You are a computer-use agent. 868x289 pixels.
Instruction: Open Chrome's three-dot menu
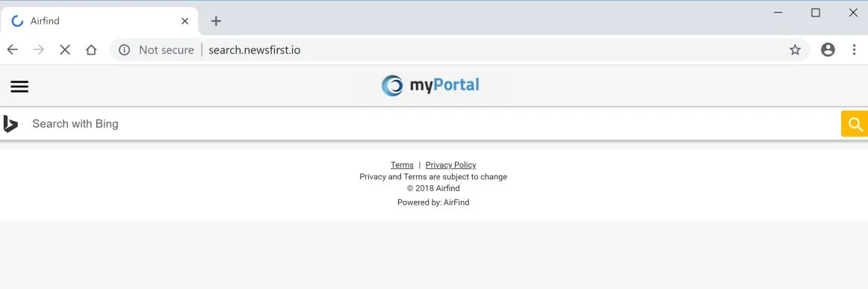pyautogui.click(x=854, y=50)
